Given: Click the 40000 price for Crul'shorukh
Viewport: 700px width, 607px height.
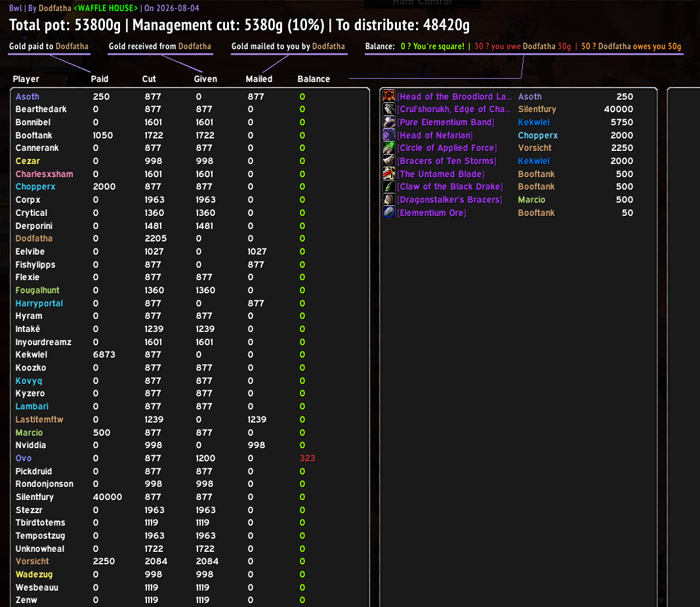Looking at the screenshot, I should 618,109.
